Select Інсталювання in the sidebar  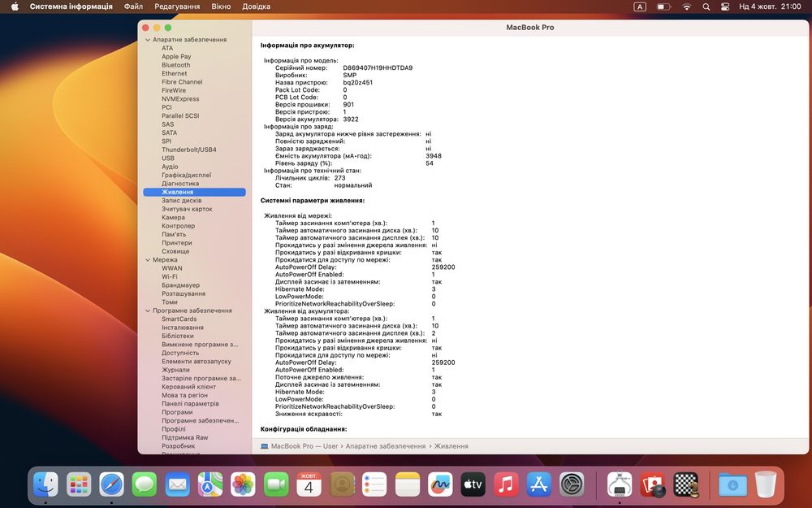(x=182, y=328)
